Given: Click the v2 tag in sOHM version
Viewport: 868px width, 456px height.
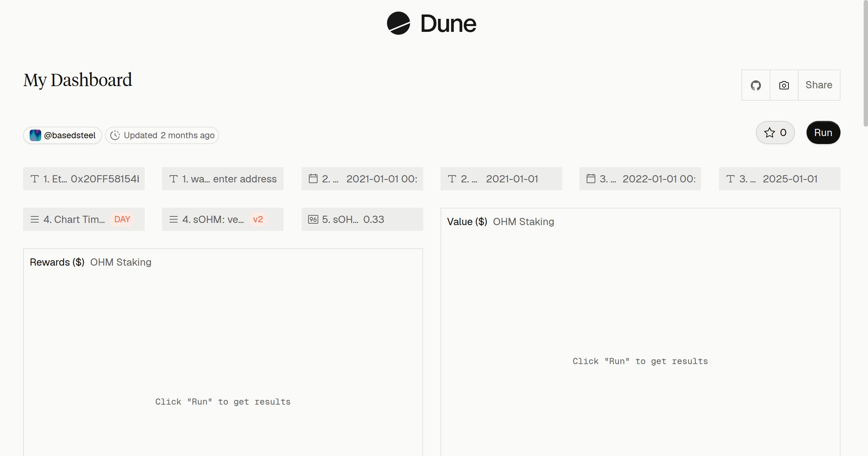Looking at the screenshot, I should coord(258,219).
